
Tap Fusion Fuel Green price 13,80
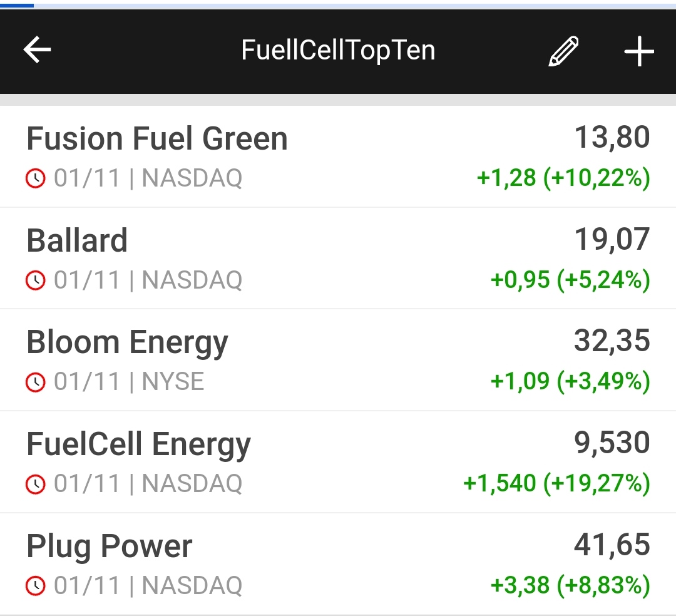tap(612, 138)
